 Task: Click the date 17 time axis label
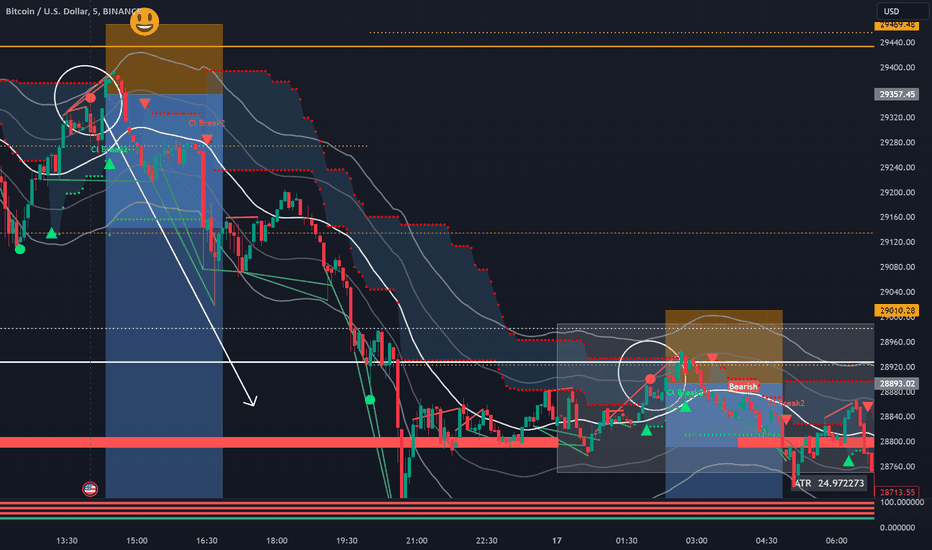[x=556, y=540]
